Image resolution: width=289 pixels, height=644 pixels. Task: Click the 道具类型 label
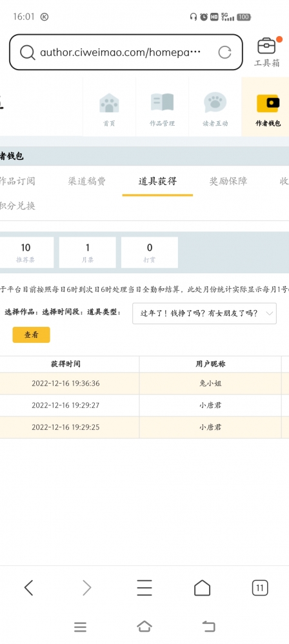104,312
